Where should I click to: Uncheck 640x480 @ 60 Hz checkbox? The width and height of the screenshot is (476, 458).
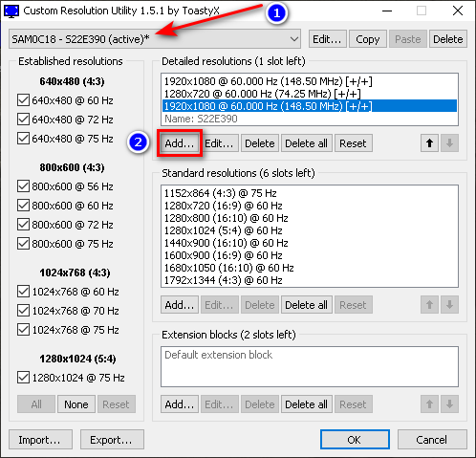[x=23, y=100]
